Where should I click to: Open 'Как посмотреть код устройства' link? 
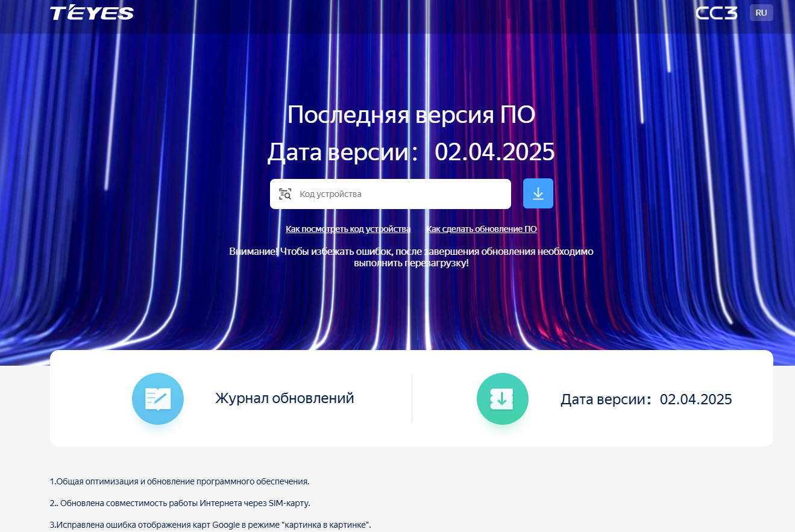[348, 229]
